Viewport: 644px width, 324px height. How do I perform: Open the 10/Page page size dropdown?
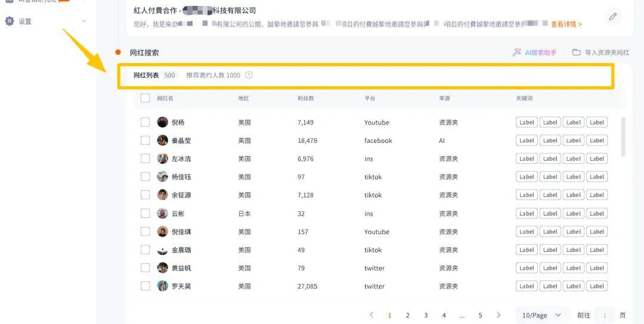point(541,315)
